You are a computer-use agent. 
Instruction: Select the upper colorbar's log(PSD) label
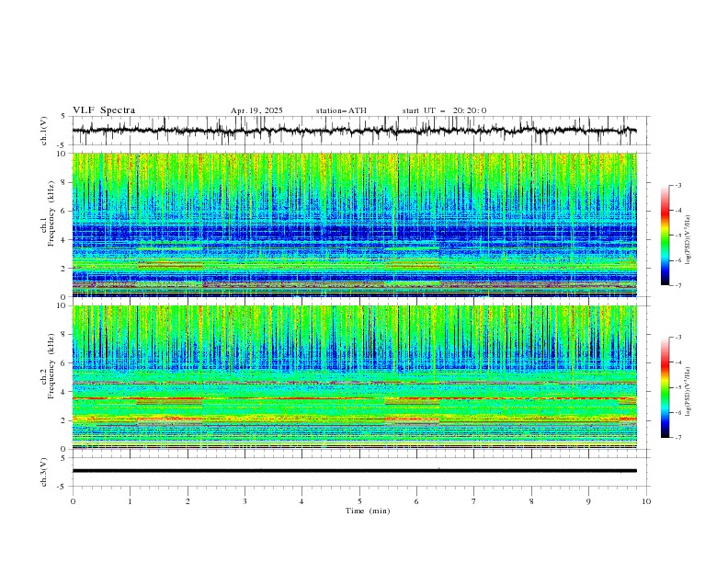[688, 240]
